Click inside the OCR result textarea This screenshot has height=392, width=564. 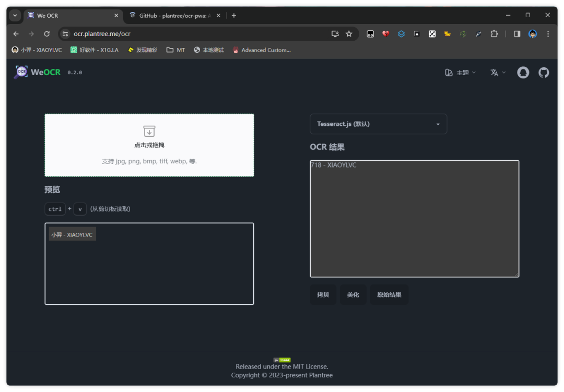(414, 219)
